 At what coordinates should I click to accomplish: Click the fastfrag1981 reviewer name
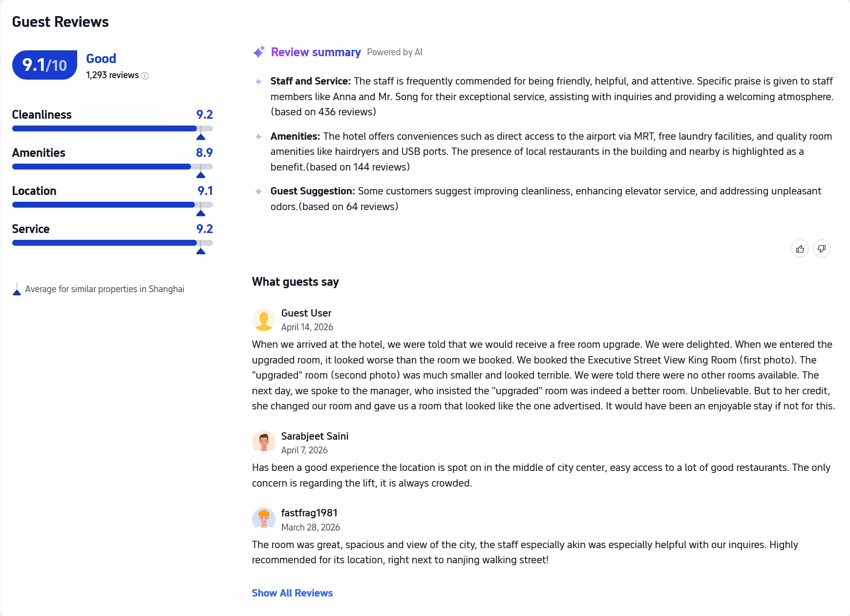(x=309, y=513)
